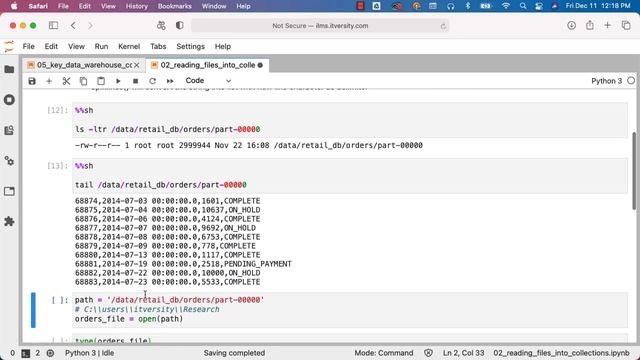Viewport: 640px width, 360px height.
Task: Restart the kernel icon
Action: click(153, 81)
